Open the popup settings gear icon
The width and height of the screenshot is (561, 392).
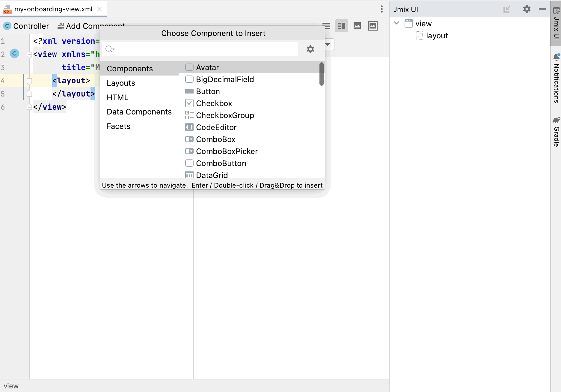[310, 49]
